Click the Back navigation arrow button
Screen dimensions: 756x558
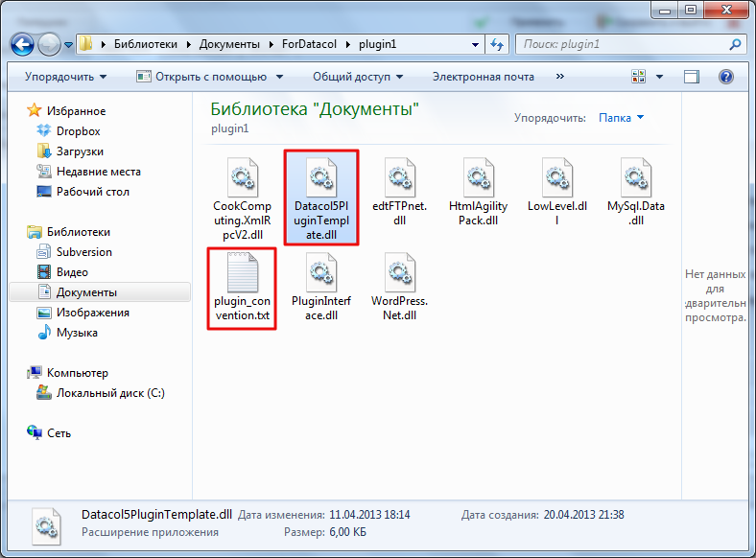click(x=22, y=45)
